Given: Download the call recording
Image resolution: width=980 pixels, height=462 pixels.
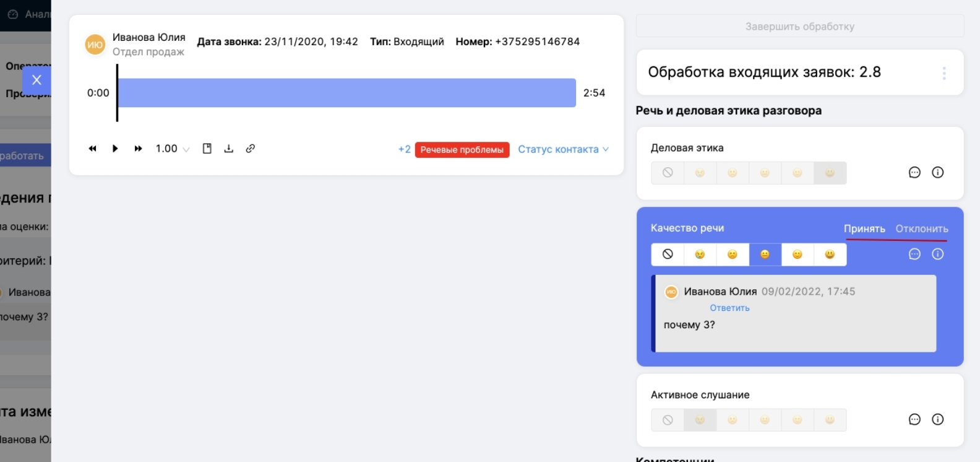Looking at the screenshot, I should pos(229,149).
